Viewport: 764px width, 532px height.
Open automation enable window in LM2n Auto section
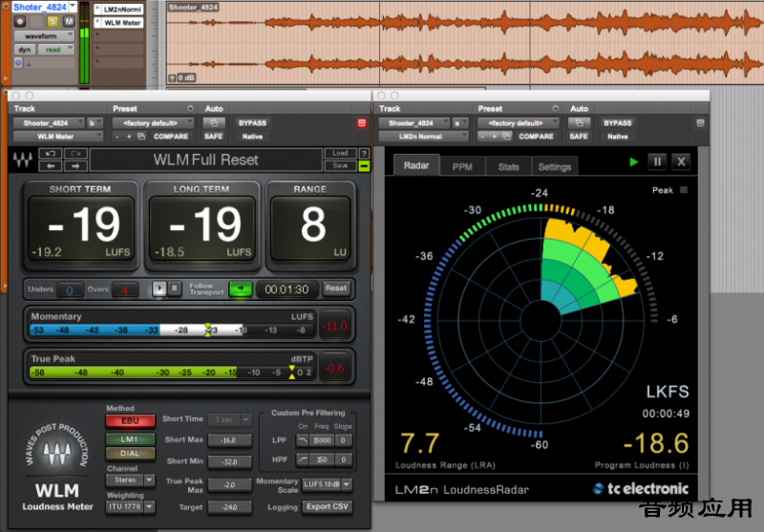pyautogui.click(x=579, y=123)
